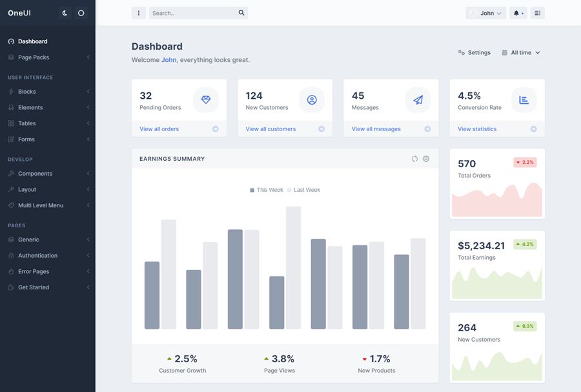Open the three-dot menu button in header
This screenshot has height=392, width=581.
pyautogui.click(x=138, y=13)
